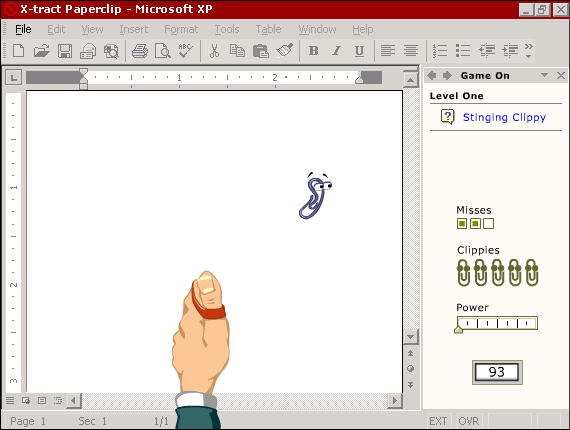Click the Select Browse Object round button

[410, 369]
